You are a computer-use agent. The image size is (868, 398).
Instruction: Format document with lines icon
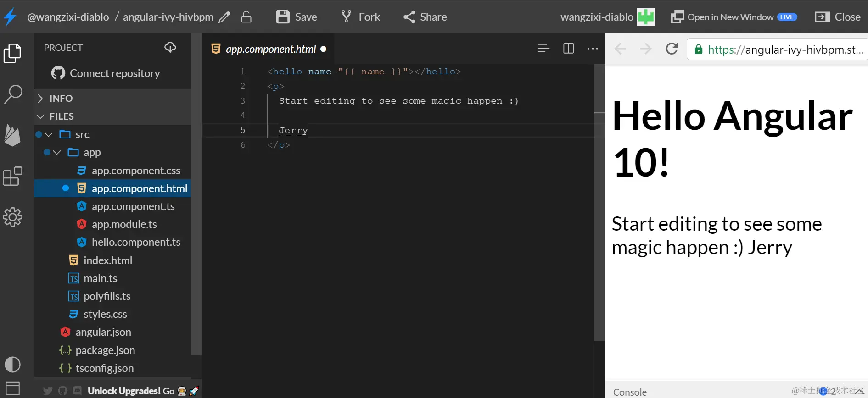543,49
